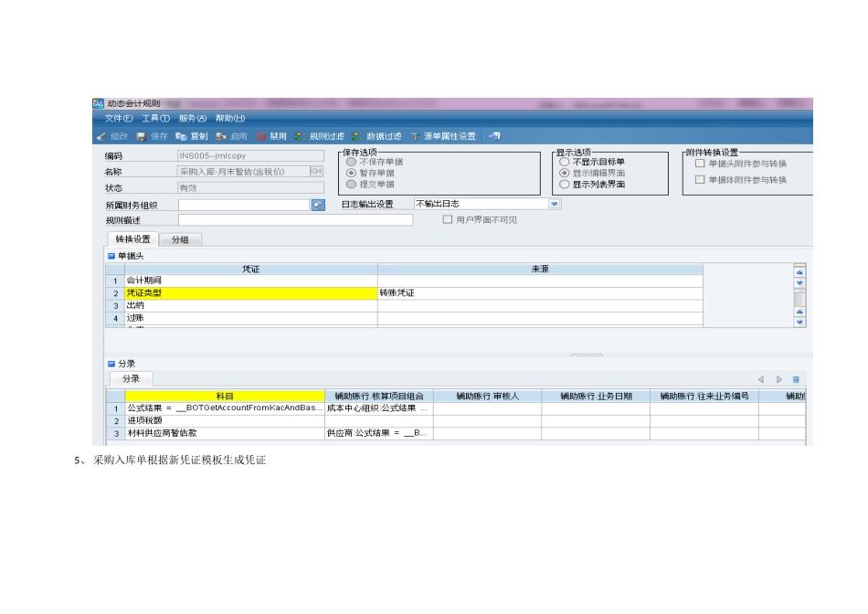Click the 保存 save disk toolbar icon
Screen dimensions: 868x614
[x=141, y=136]
